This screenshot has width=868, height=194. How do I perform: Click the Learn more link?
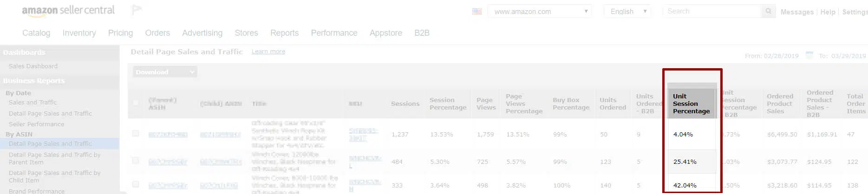coord(268,52)
